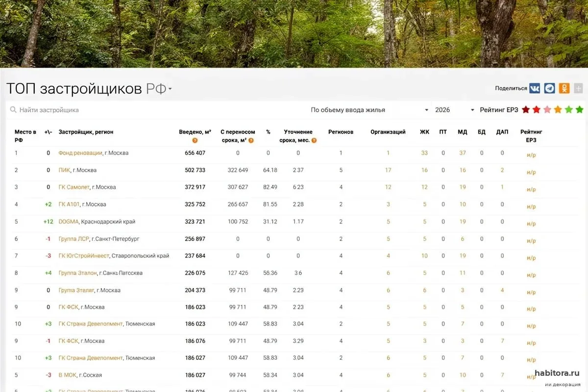Click value 127 426 in Группа Эталон row
This screenshot has height=392, width=588.
tap(238, 273)
